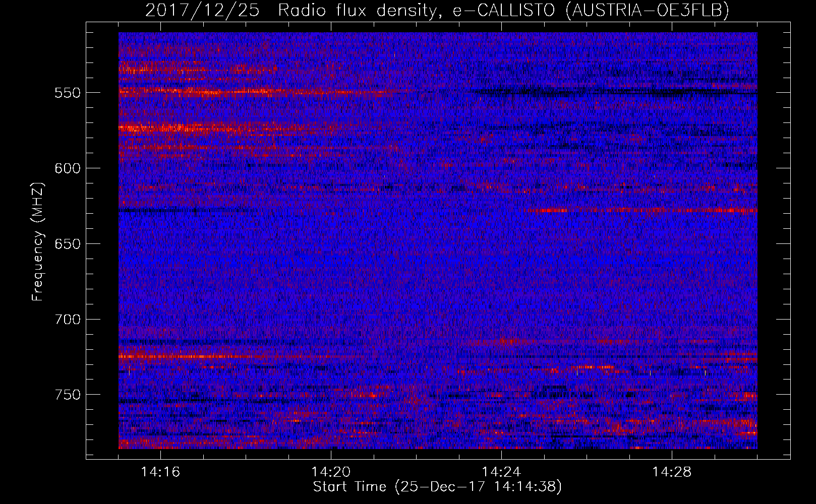Viewport: 816px width, 504px height.
Task: Click the 750 frequency tick label
Action: pos(68,395)
